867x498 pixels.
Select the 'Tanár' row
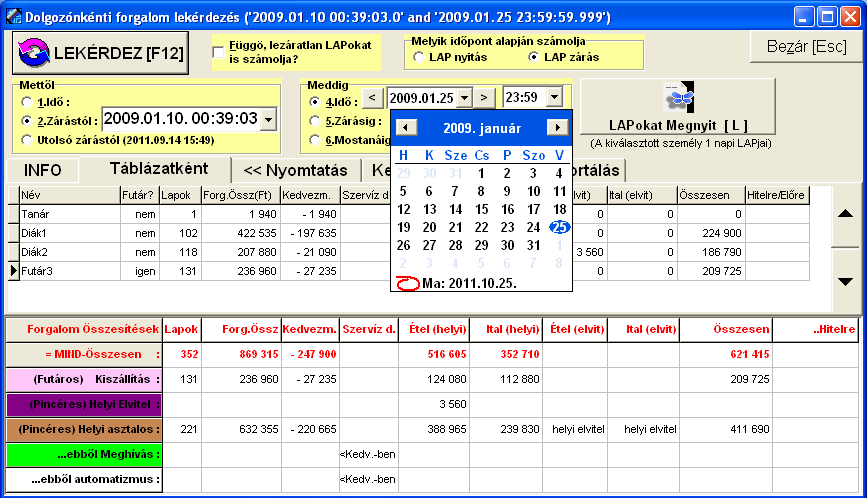409,214
